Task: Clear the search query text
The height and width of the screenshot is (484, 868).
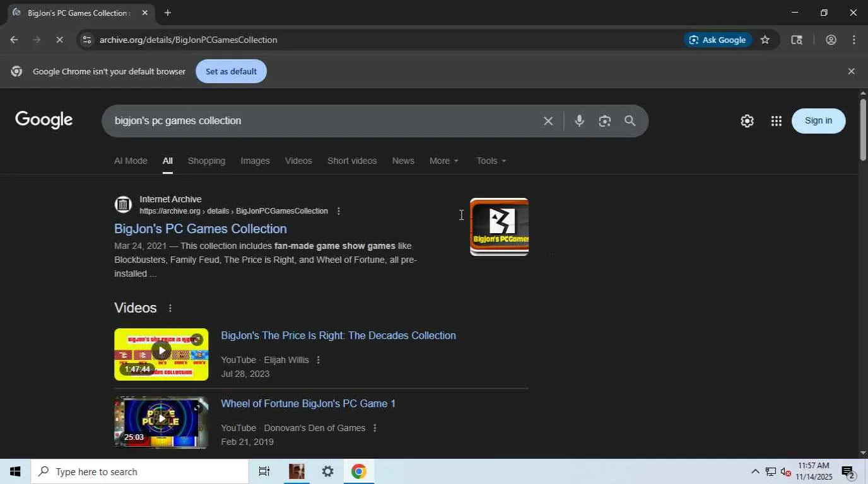Action: click(548, 121)
